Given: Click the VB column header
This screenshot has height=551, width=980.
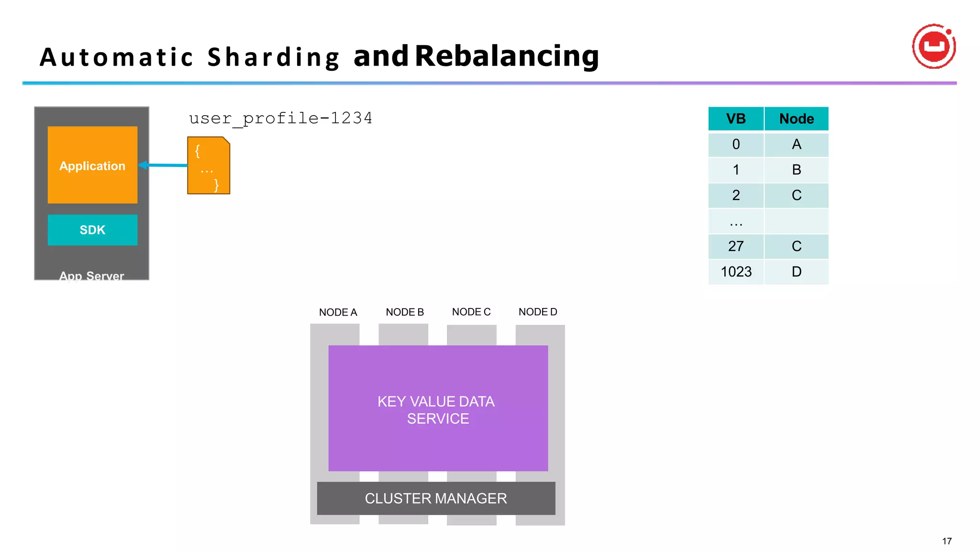Looking at the screenshot, I should (x=736, y=119).
